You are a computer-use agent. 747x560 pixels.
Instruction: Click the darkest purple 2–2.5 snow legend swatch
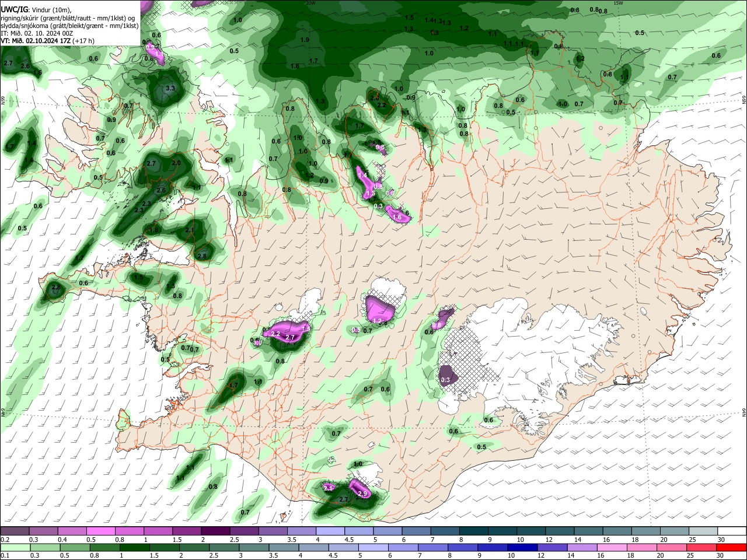point(215,531)
